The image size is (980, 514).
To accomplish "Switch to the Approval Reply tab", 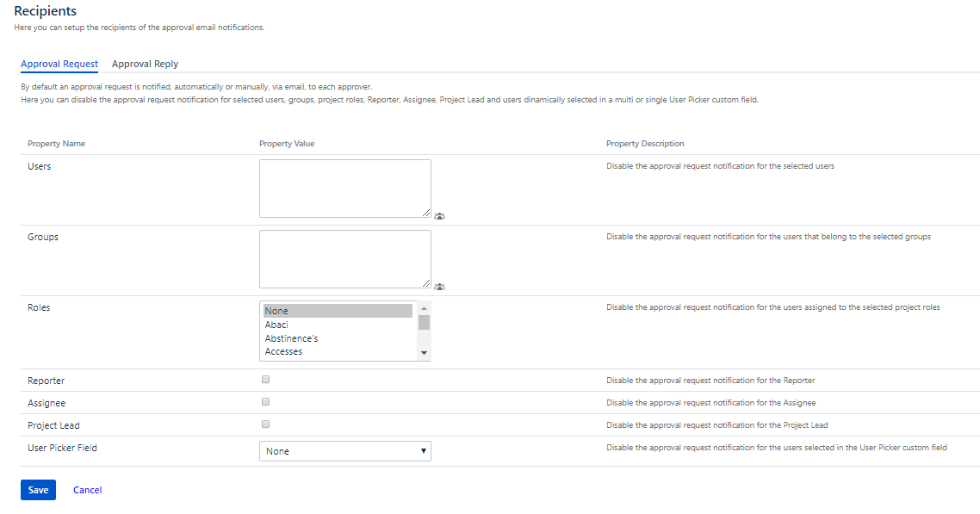I will click(145, 64).
